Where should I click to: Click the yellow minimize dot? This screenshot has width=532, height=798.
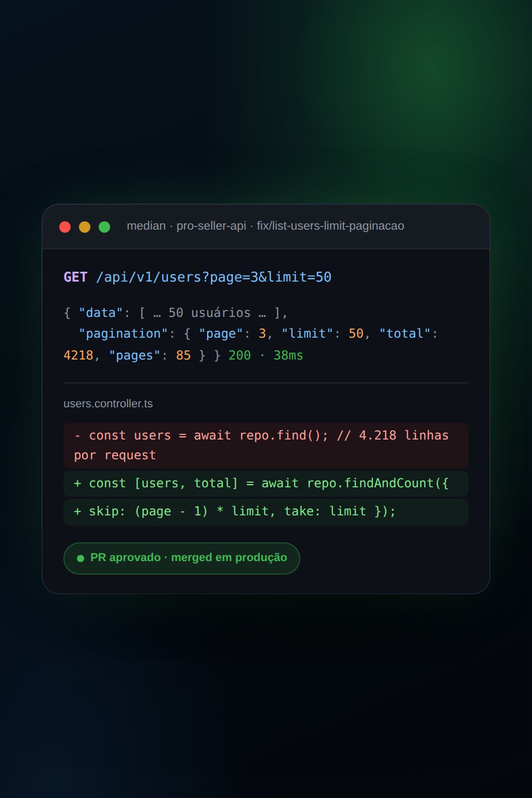click(85, 227)
